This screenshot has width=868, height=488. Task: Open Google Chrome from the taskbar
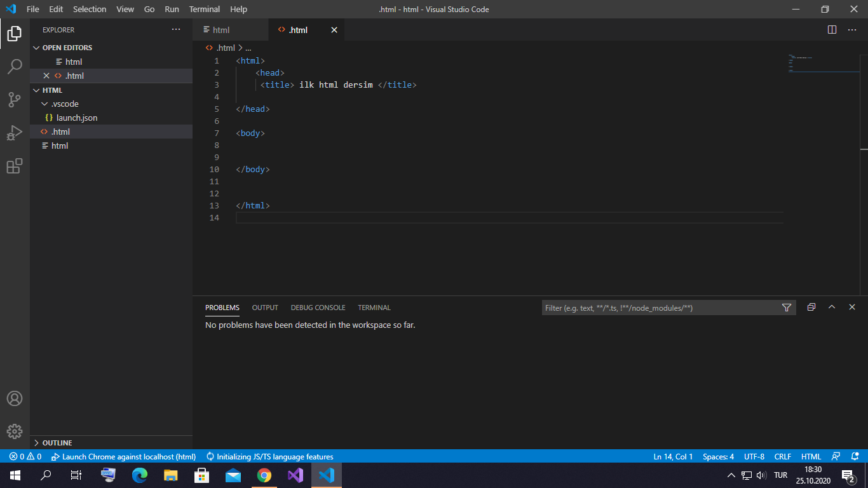click(x=264, y=475)
